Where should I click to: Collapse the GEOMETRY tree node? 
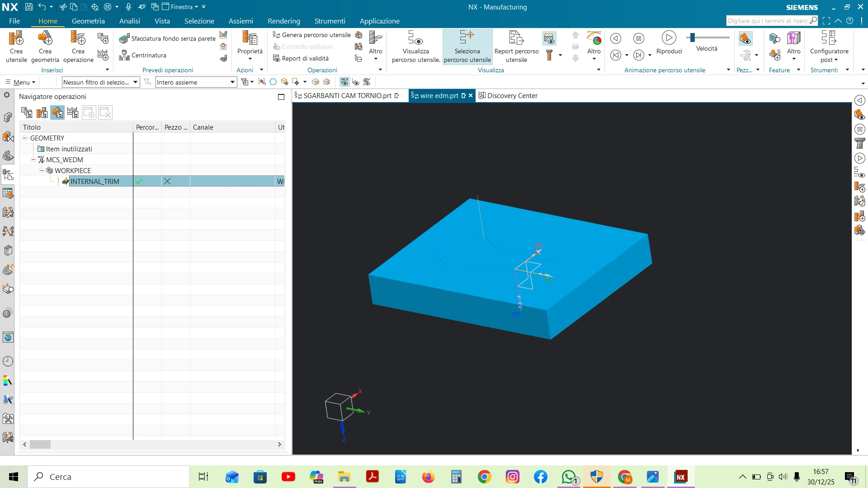25,138
